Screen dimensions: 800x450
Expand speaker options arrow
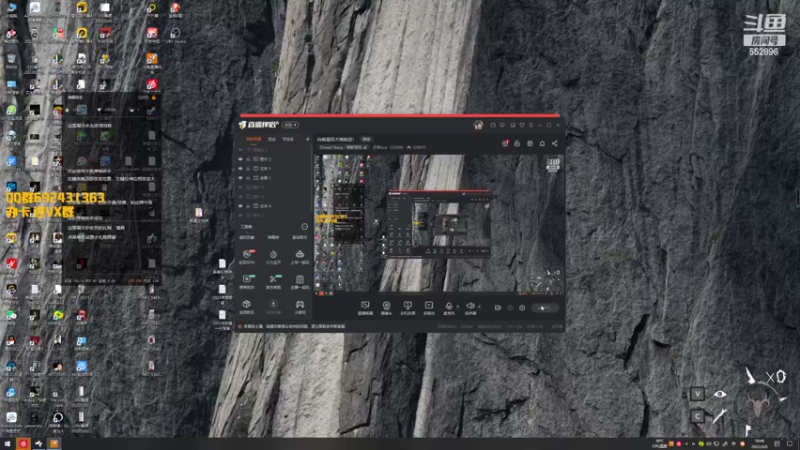(x=479, y=307)
